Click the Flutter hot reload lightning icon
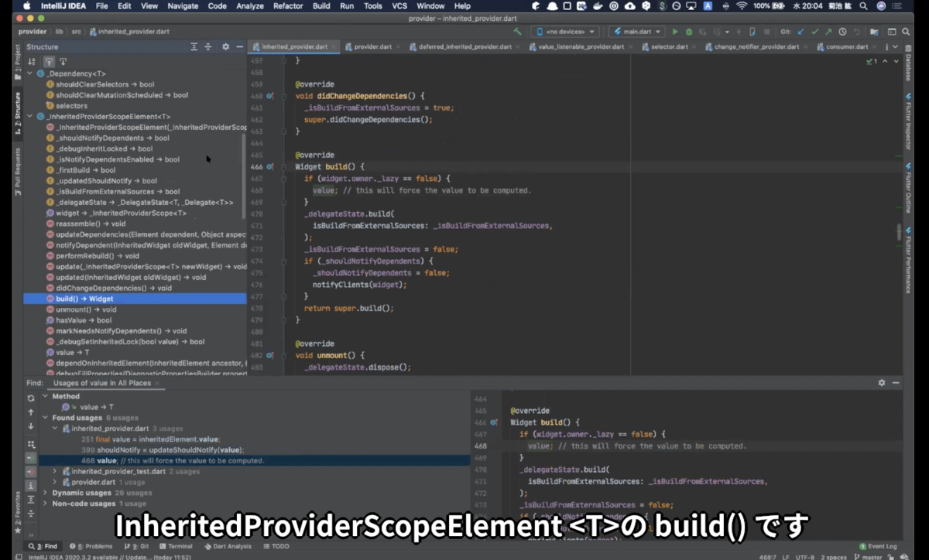Image resolution: width=929 pixels, height=560 pixels. point(739,32)
